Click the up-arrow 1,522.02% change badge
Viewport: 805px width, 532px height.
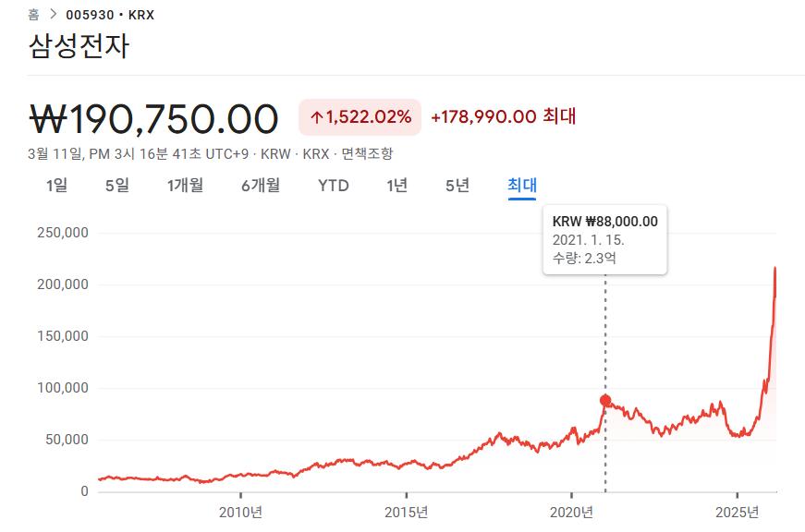[360, 117]
